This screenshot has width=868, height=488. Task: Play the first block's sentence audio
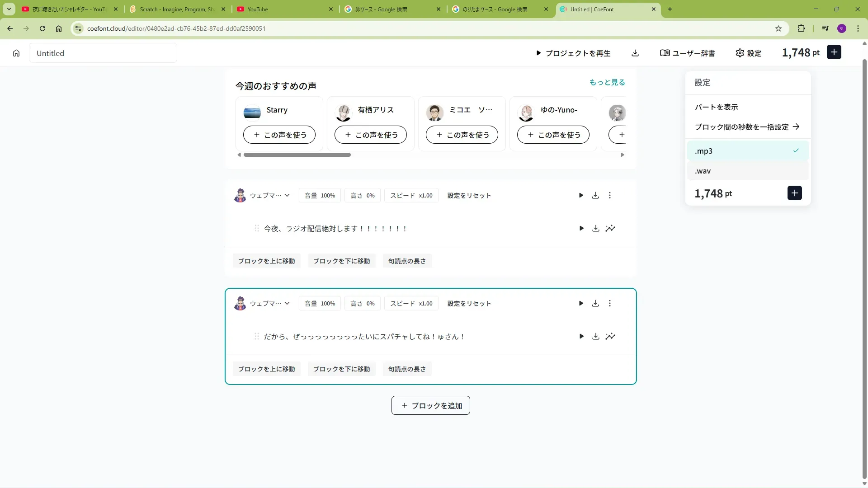[581, 229]
